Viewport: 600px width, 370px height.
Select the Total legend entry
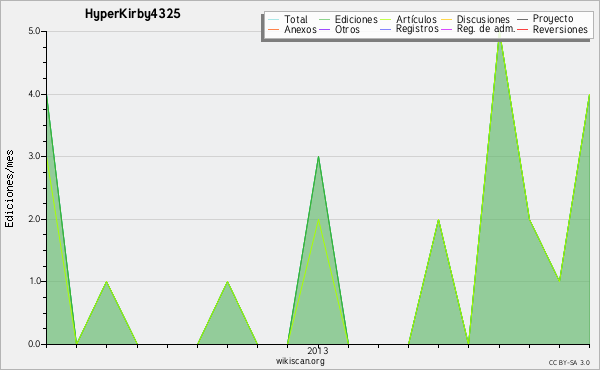pyautogui.click(x=296, y=19)
